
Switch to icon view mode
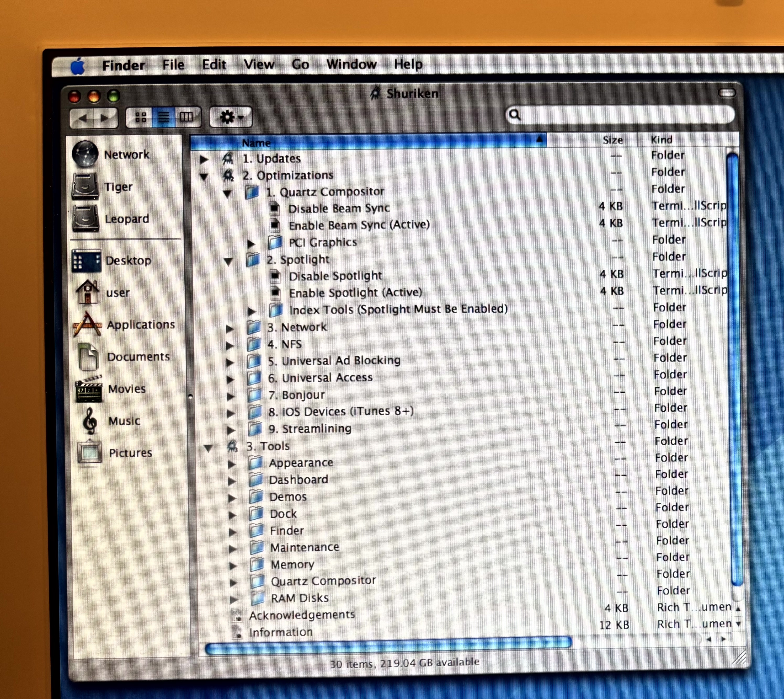pyautogui.click(x=141, y=117)
